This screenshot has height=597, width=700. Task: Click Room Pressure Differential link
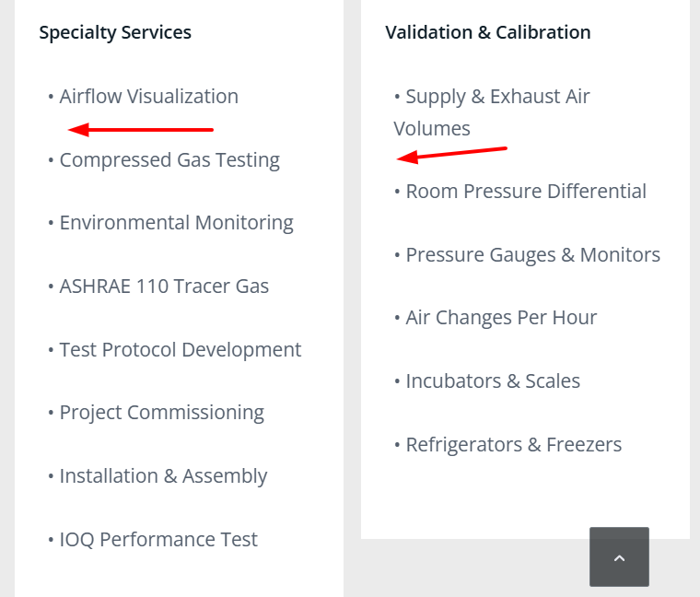pos(526,192)
